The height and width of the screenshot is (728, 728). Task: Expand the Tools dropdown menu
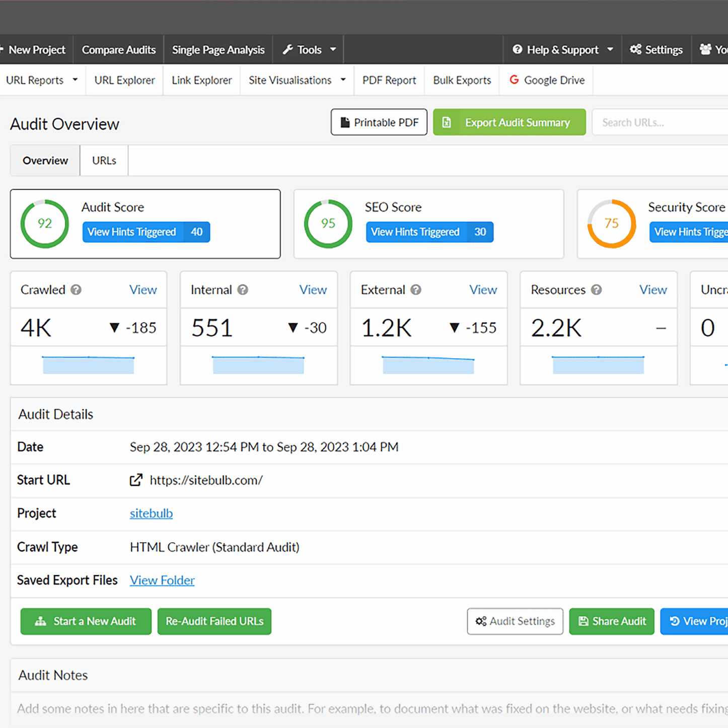pos(309,50)
